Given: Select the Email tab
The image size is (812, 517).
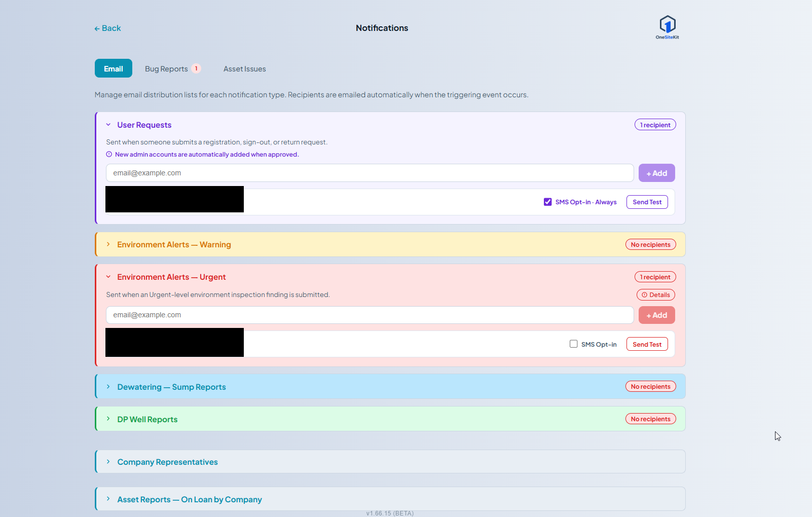Looking at the screenshot, I should click(x=114, y=68).
